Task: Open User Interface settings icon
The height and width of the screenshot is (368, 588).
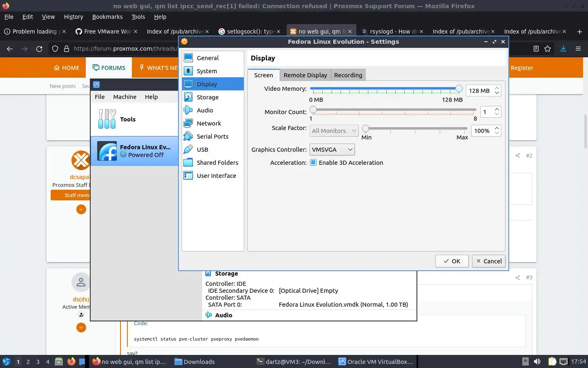Action: 188,175
